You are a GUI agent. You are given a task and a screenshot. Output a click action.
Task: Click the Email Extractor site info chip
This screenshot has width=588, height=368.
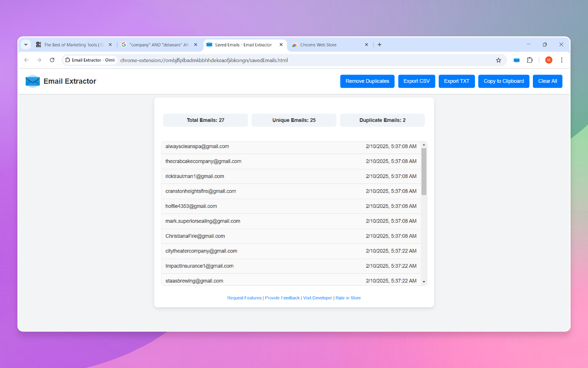(x=90, y=60)
